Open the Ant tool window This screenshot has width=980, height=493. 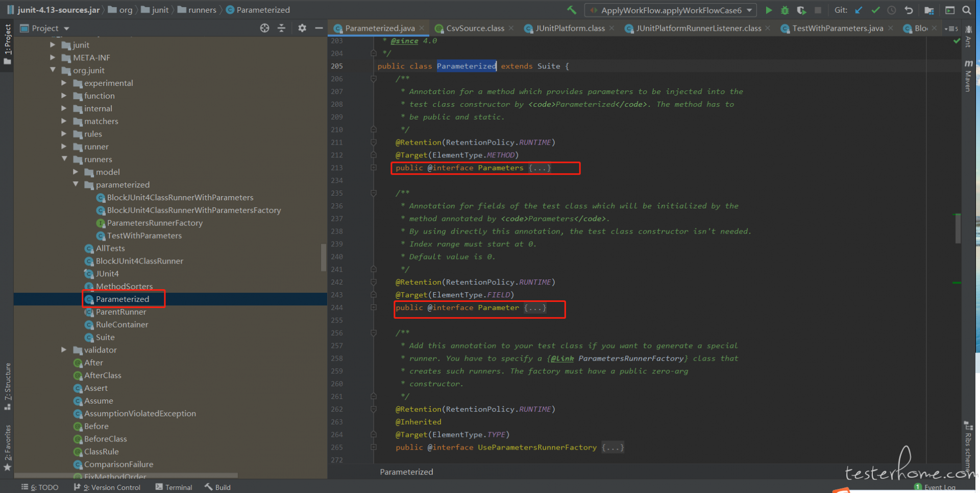tap(968, 36)
